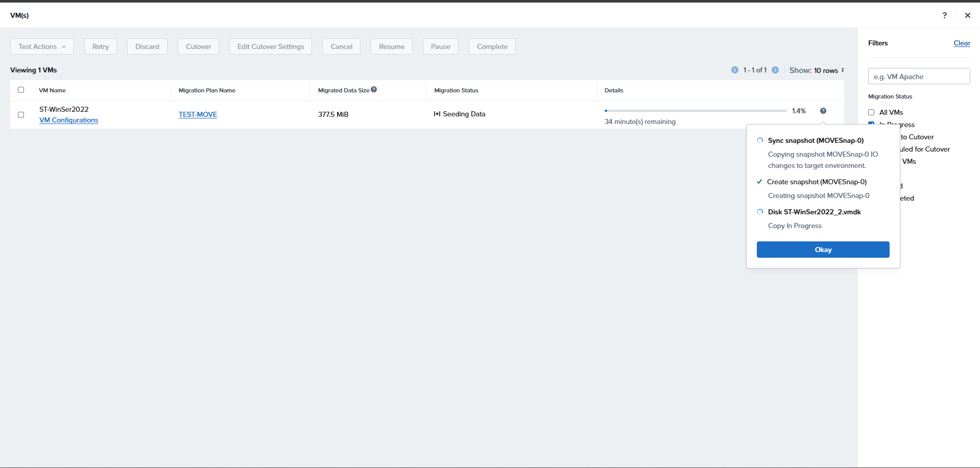
Task: Tick the select-all VMs header checkbox
Action: coord(21,90)
